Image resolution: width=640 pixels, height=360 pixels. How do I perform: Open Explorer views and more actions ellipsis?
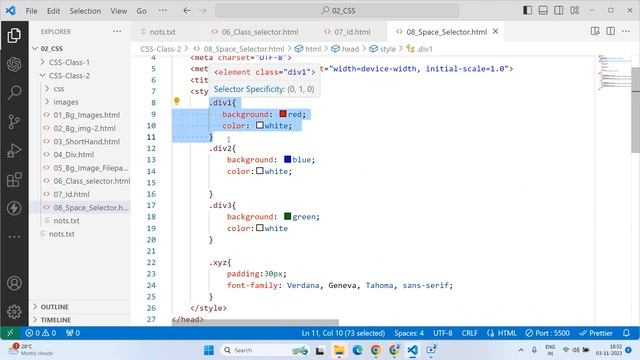pos(117,31)
